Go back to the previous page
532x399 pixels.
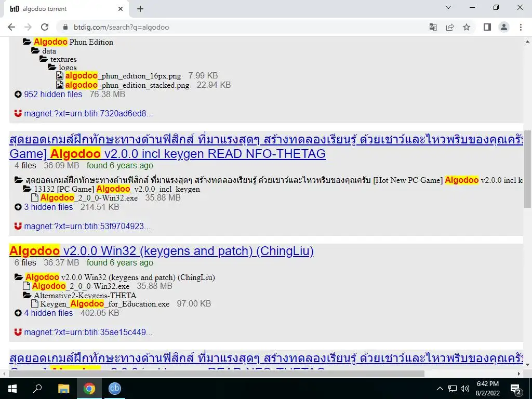[x=11, y=27]
